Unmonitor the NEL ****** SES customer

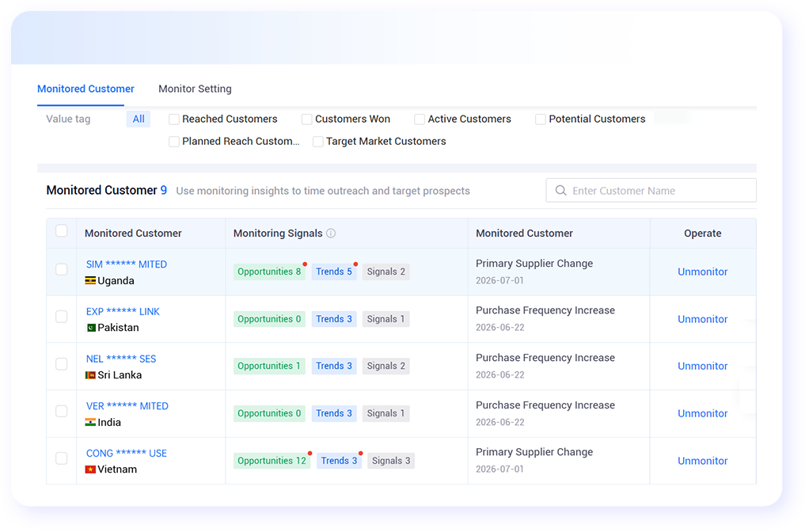pyautogui.click(x=702, y=367)
